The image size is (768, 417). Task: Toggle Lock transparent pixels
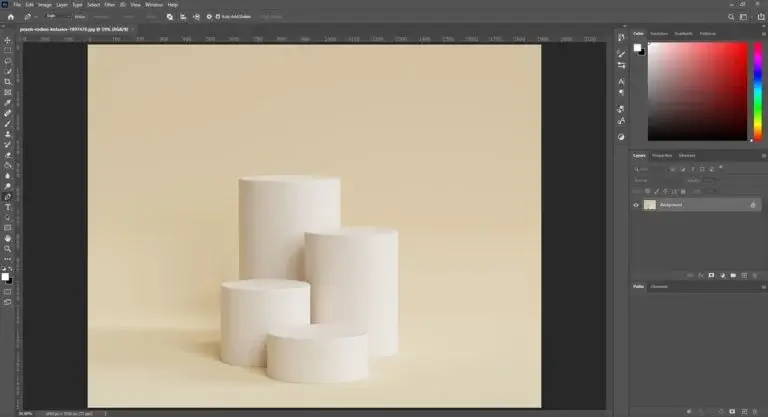coord(648,192)
